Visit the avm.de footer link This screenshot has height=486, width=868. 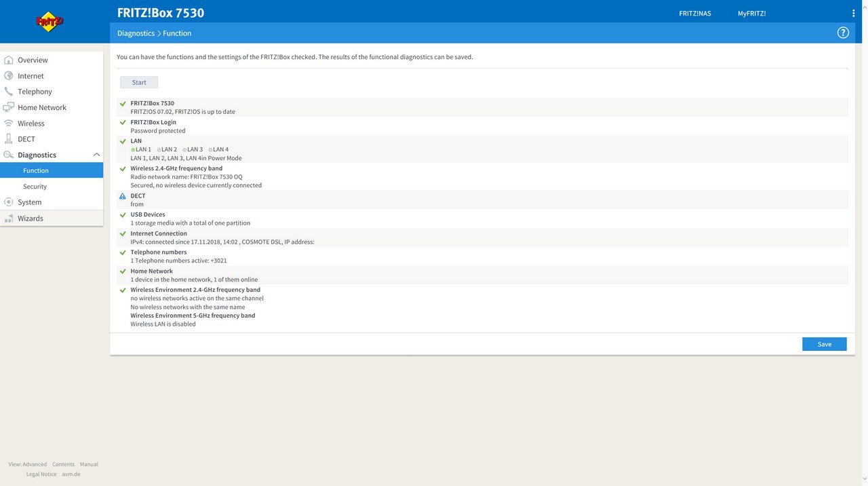pyautogui.click(x=71, y=474)
